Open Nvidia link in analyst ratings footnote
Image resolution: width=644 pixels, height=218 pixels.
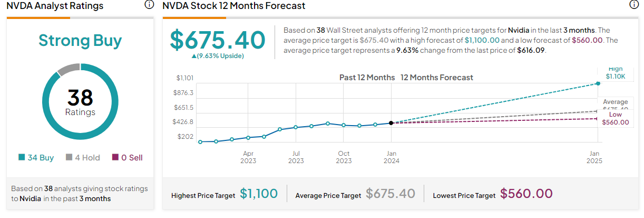pyautogui.click(x=30, y=198)
